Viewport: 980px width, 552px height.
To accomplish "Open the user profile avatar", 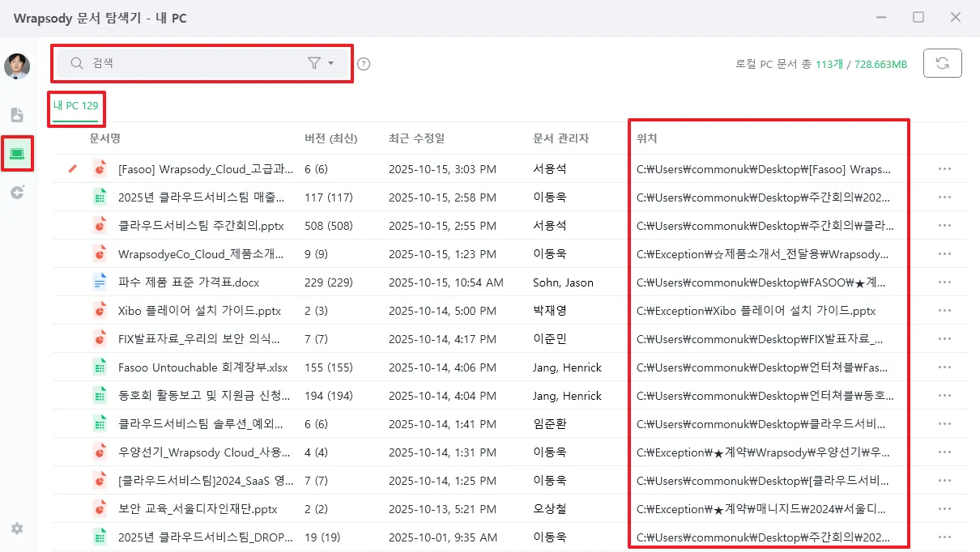I will click(x=17, y=66).
